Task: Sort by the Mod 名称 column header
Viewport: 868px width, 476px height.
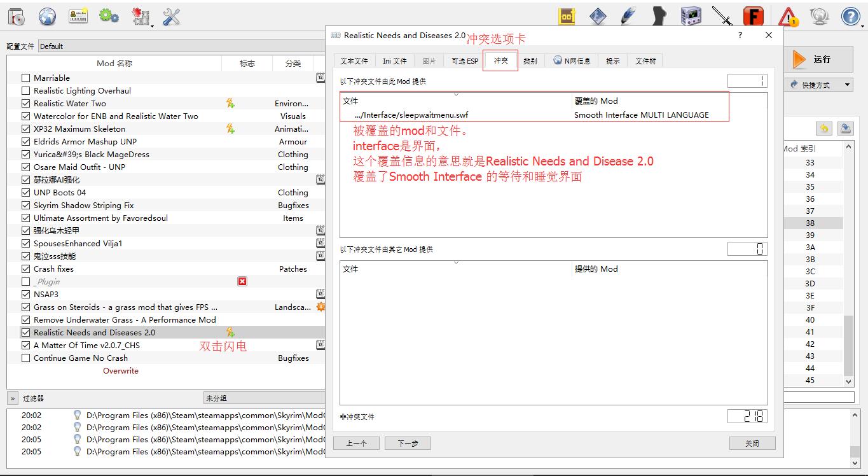Action: point(114,63)
